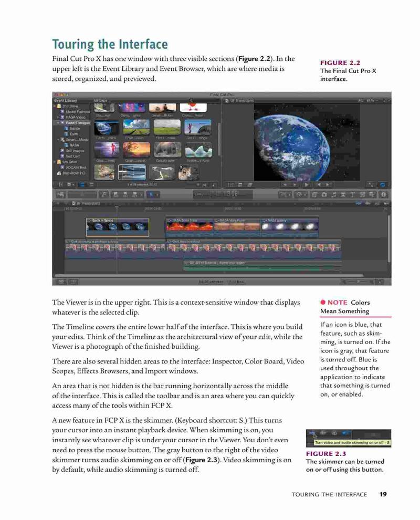Viewport: 420px width, 520px height.
Task: Select the Model Railroad event
Action: click(x=75, y=112)
